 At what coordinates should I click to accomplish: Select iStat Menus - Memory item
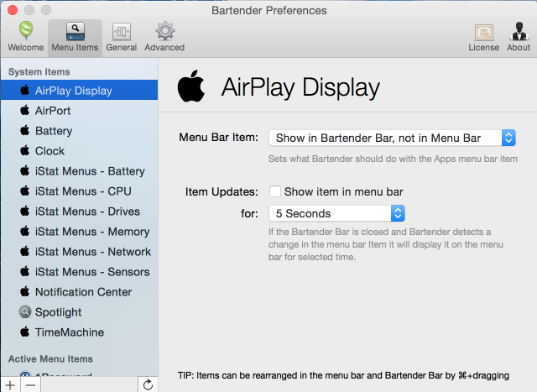click(x=79, y=232)
